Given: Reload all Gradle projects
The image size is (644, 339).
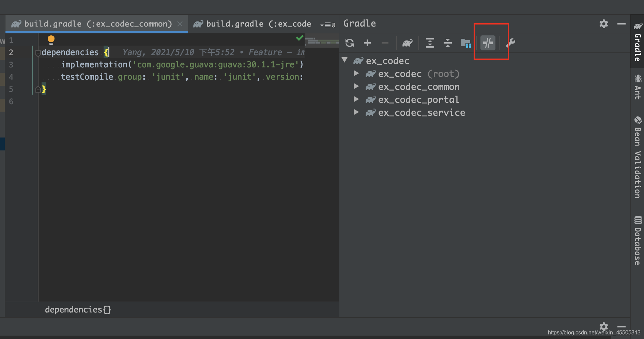Looking at the screenshot, I should point(350,43).
